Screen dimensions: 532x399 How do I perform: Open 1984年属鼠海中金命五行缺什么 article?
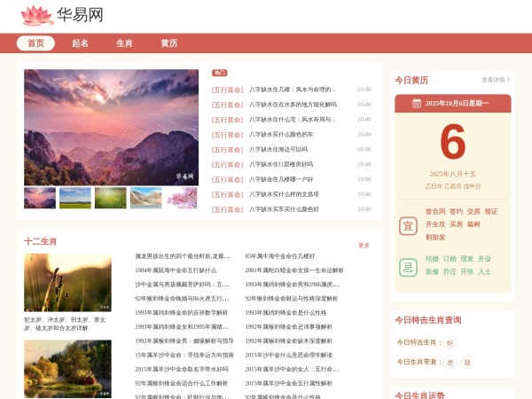point(176,270)
